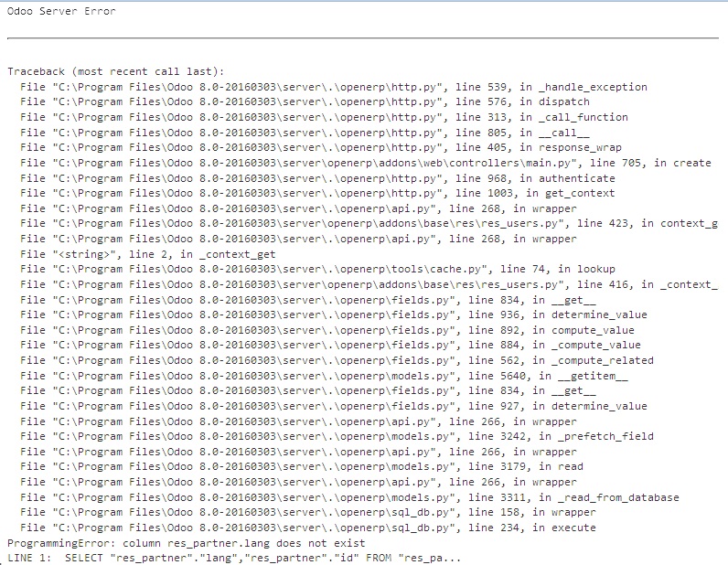Select the http.py line 1003 get_context entry
This screenshot has width=728, height=565.
pos(317,193)
